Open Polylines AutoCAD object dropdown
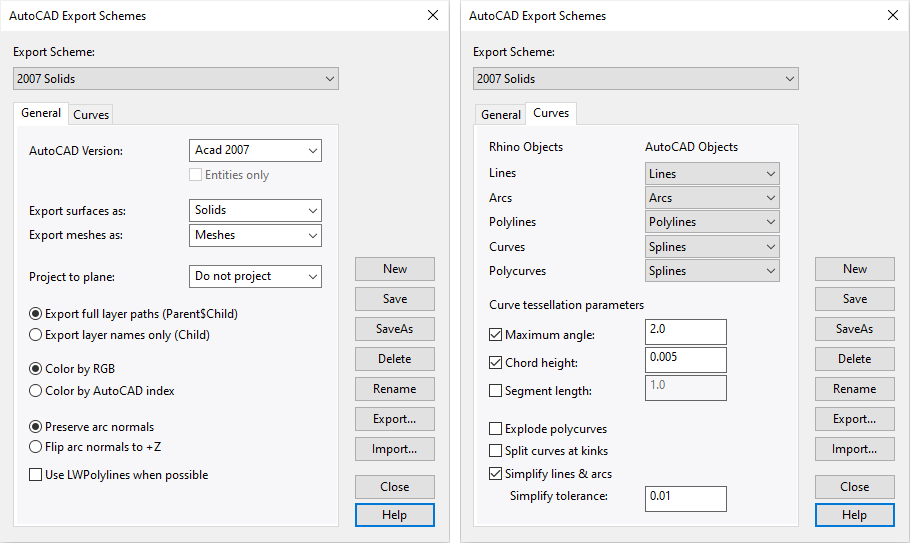 (x=712, y=222)
